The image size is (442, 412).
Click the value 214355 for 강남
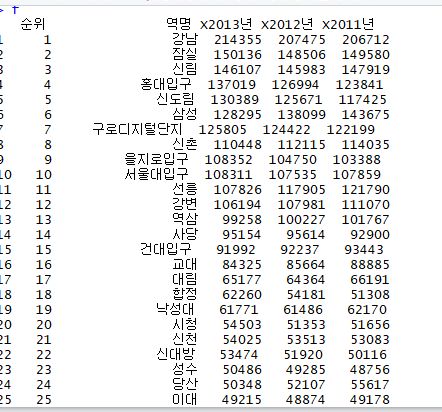point(238,40)
